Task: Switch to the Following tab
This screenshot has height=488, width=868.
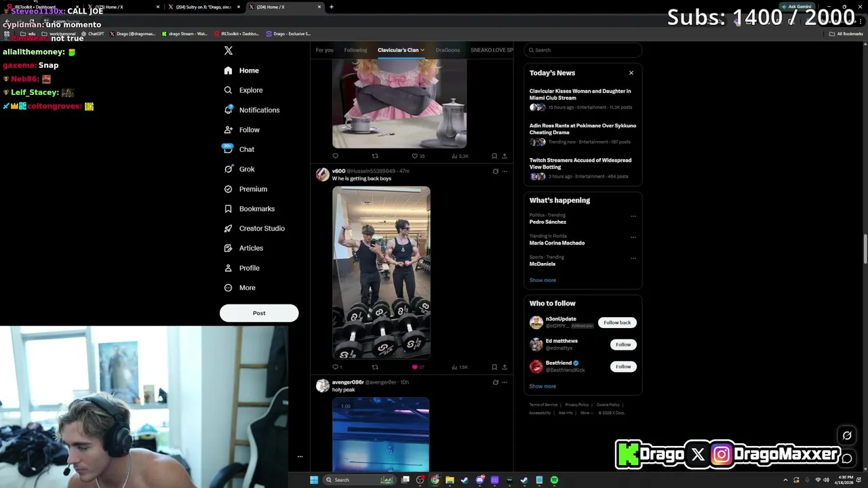Action: [355, 50]
